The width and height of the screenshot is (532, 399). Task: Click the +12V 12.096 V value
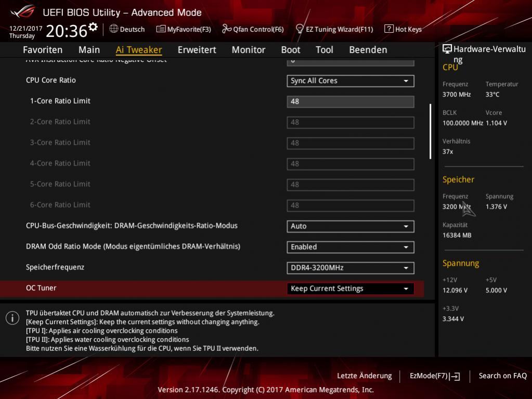pos(455,290)
